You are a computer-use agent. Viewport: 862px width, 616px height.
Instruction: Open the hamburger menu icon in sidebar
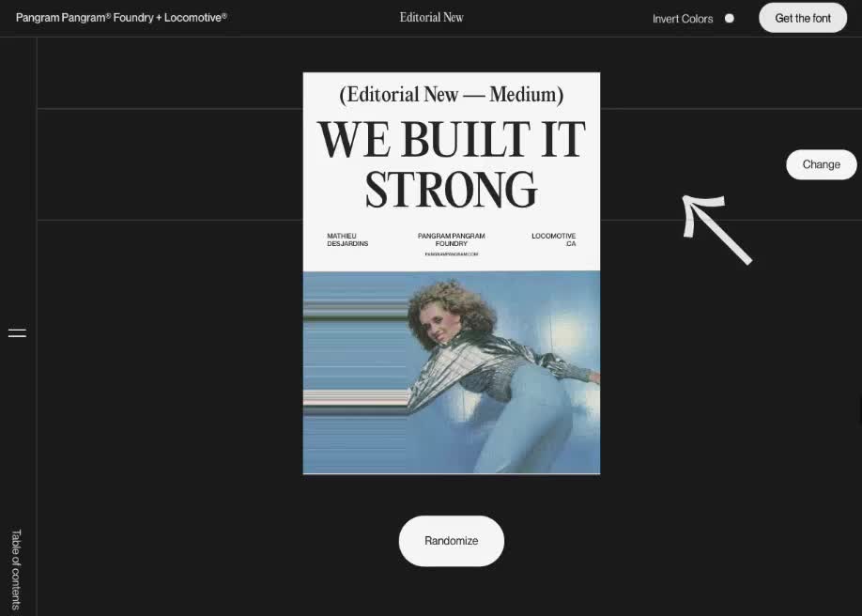click(17, 332)
